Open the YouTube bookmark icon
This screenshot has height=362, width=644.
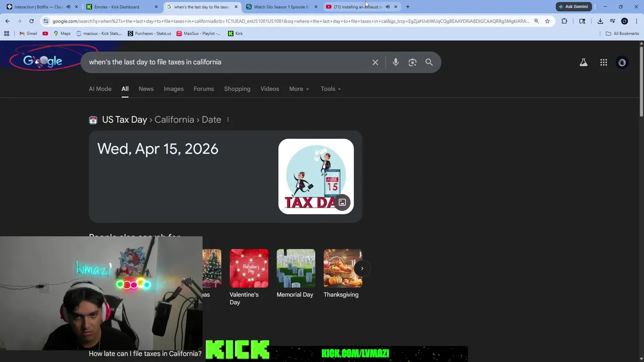[x=45, y=33]
